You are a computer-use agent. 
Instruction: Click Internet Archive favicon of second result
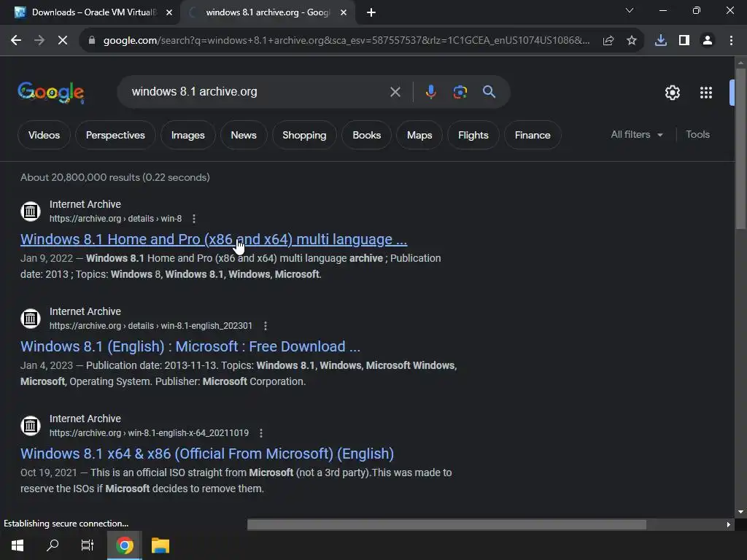tap(31, 318)
